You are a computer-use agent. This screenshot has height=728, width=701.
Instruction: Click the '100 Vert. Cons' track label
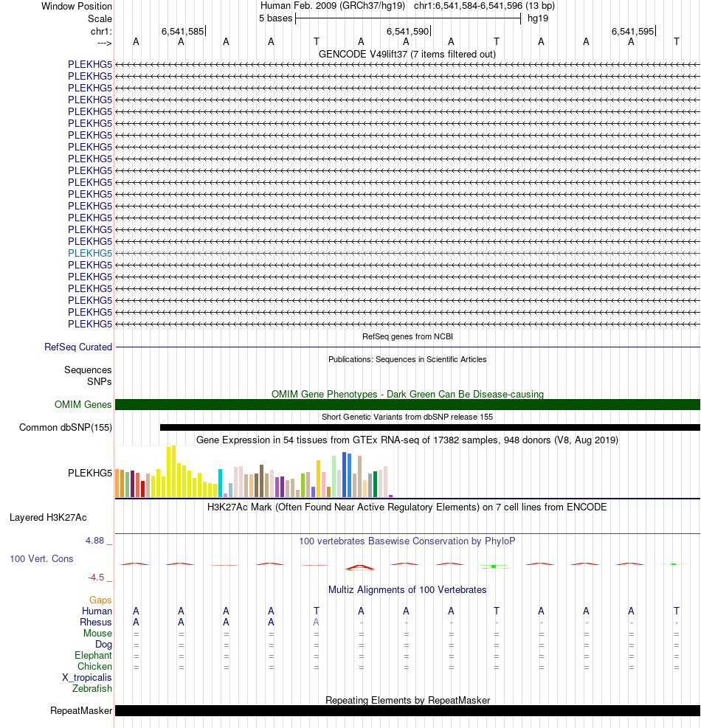(41, 558)
